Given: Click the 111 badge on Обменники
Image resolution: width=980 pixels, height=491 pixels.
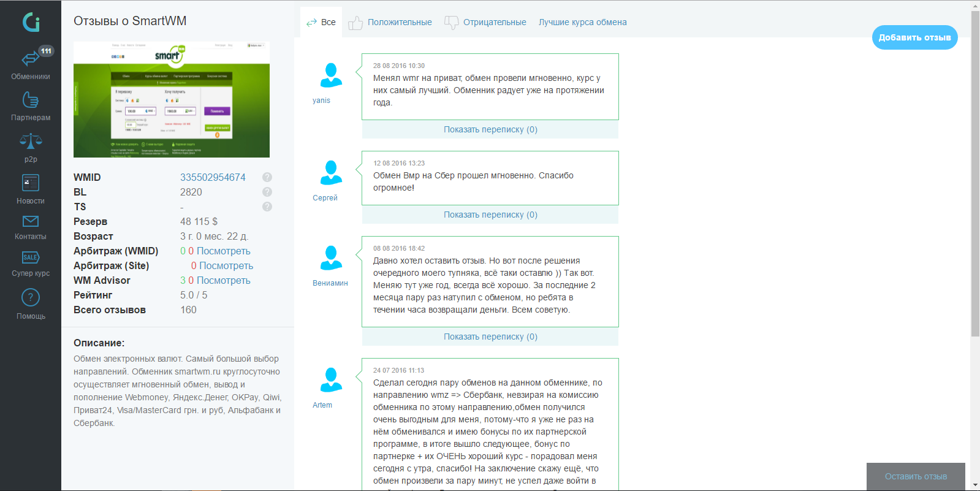Looking at the screenshot, I should click(47, 51).
